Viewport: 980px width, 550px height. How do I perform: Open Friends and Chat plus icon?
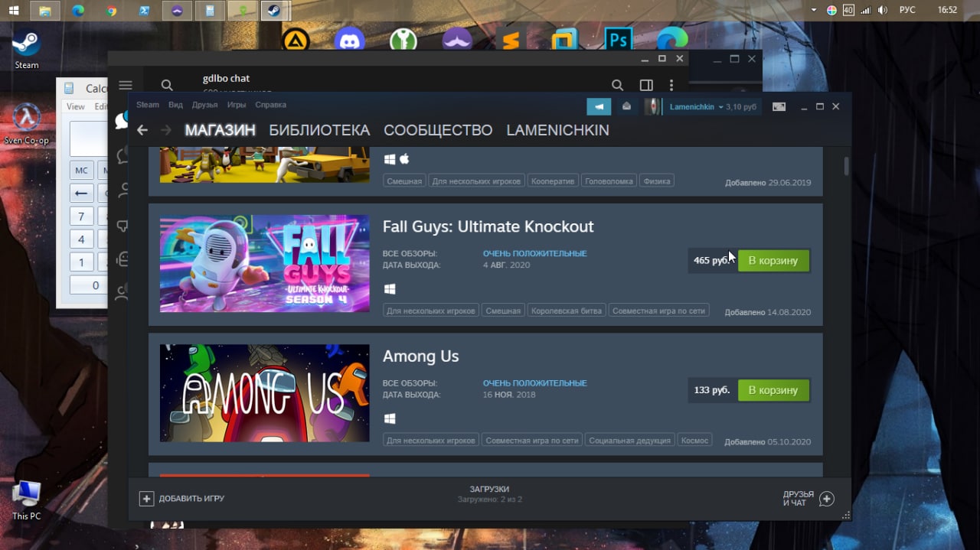tap(826, 499)
